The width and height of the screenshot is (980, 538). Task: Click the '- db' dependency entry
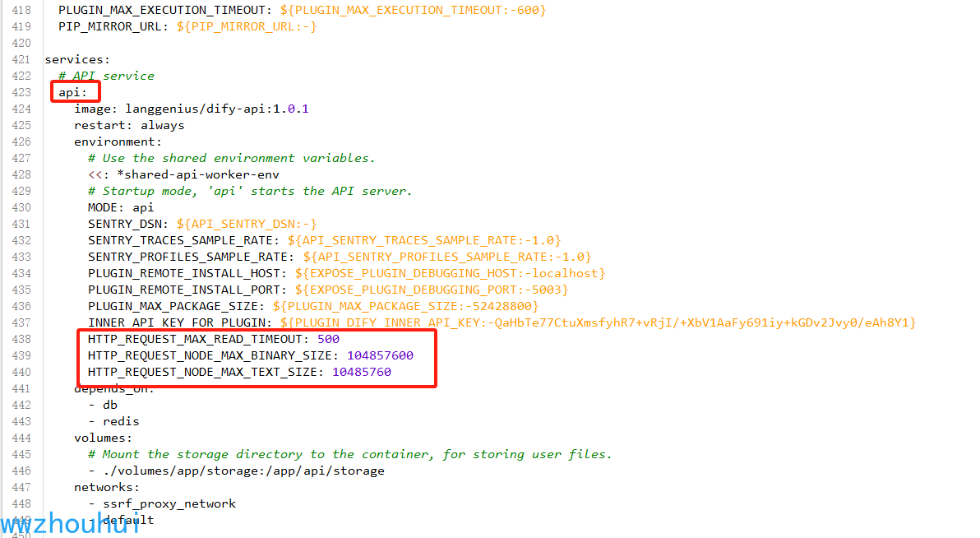click(103, 405)
